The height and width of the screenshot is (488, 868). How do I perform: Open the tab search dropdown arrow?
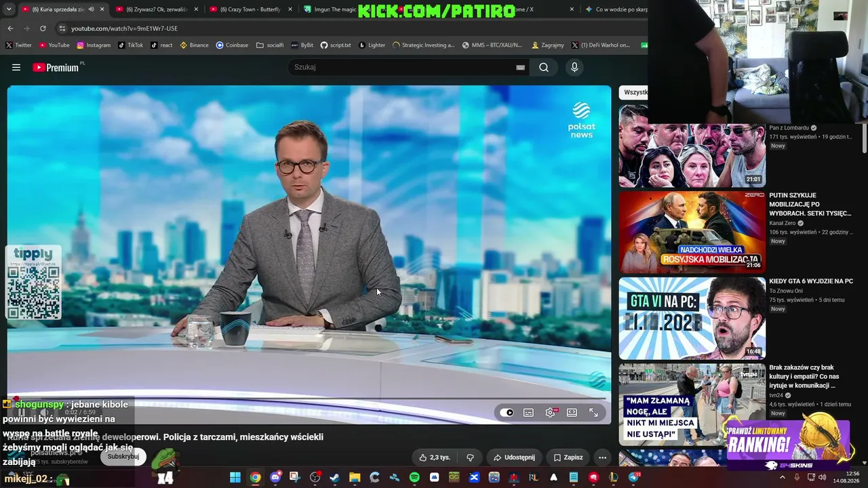pyautogui.click(x=8, y=9)
